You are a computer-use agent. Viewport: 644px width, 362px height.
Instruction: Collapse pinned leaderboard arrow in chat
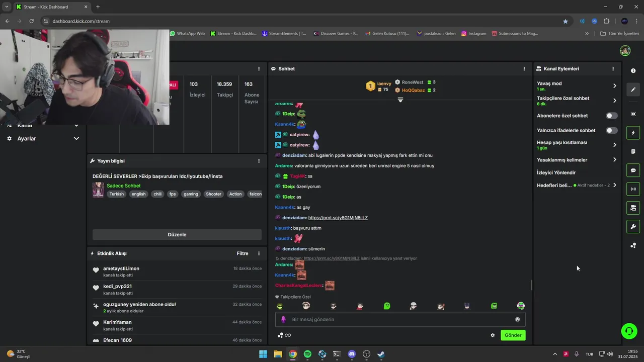[400, 100]
